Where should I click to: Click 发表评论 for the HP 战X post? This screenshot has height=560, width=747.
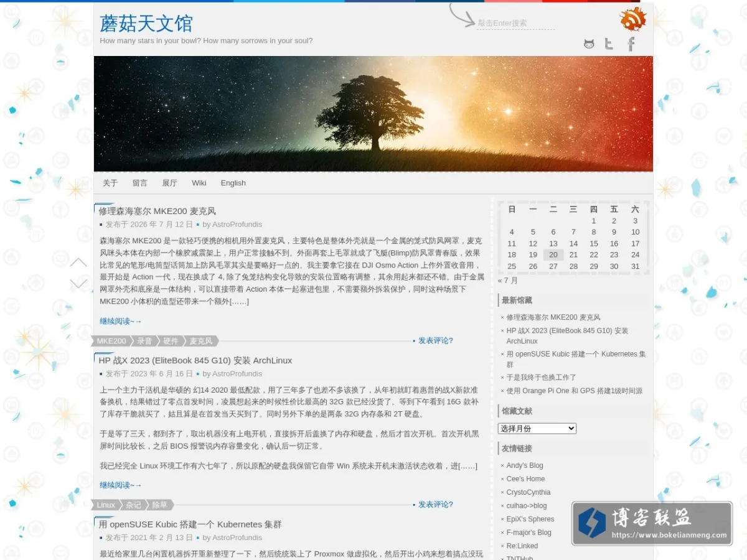[x=436, y=505]
